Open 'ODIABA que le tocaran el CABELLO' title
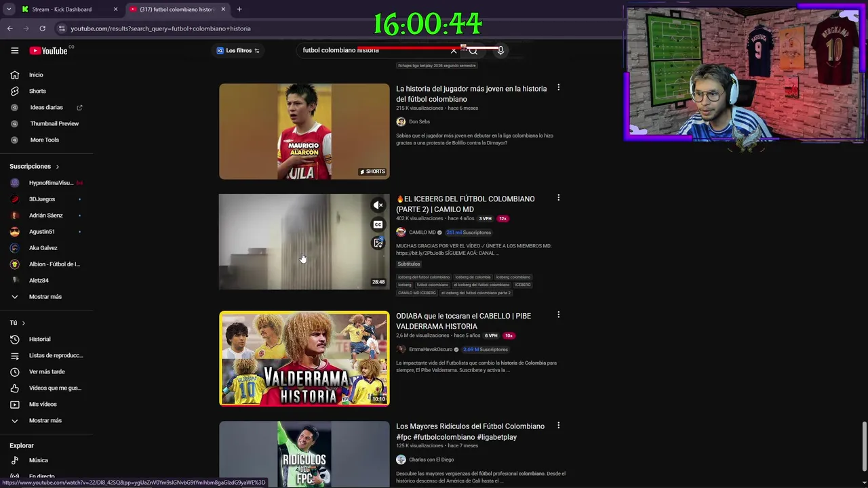Screen dimensions: 868x488 tap(464, 321)
